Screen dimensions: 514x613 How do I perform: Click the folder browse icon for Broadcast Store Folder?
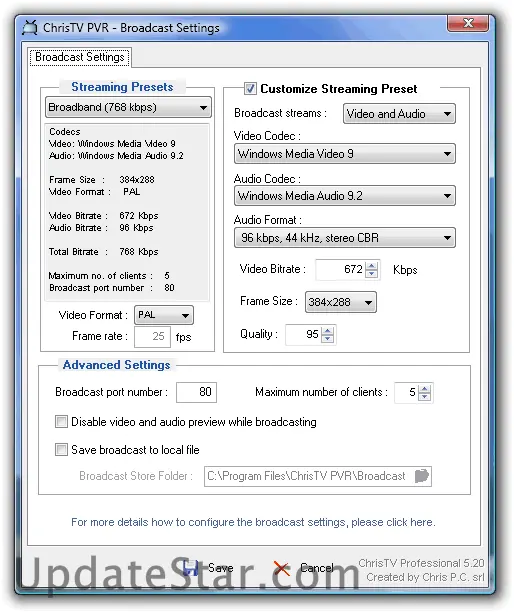(422, 476)
